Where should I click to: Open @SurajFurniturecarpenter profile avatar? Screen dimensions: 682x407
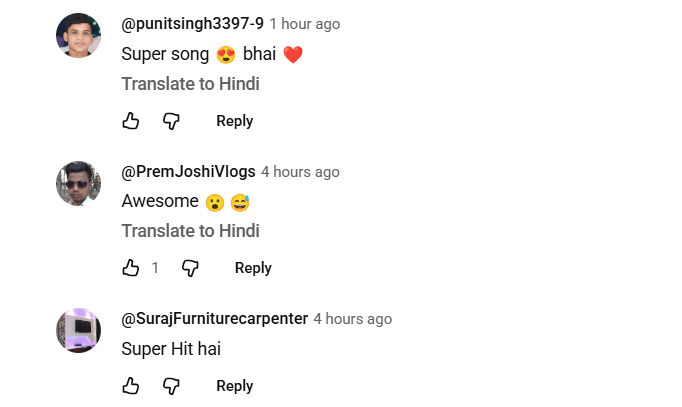point(78,331)
